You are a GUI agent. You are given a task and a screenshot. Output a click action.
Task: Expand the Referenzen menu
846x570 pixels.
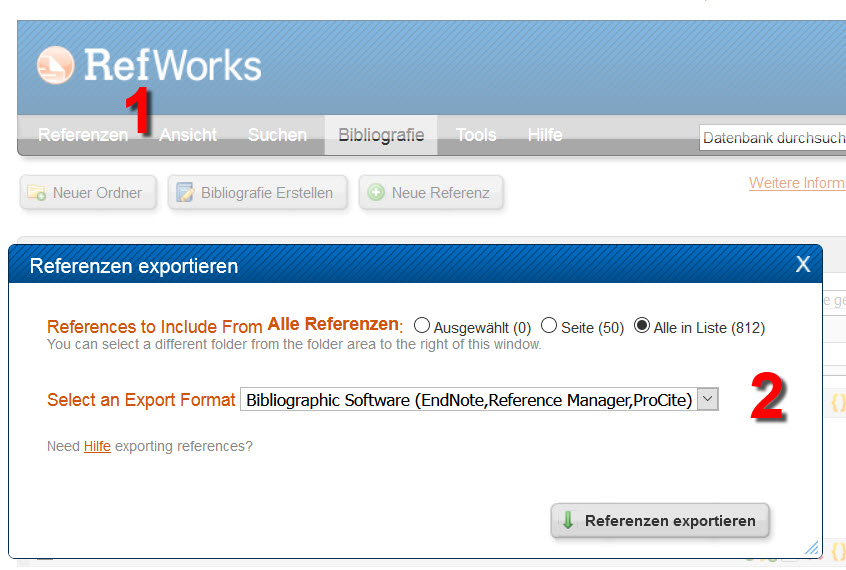tap(83, 135)
